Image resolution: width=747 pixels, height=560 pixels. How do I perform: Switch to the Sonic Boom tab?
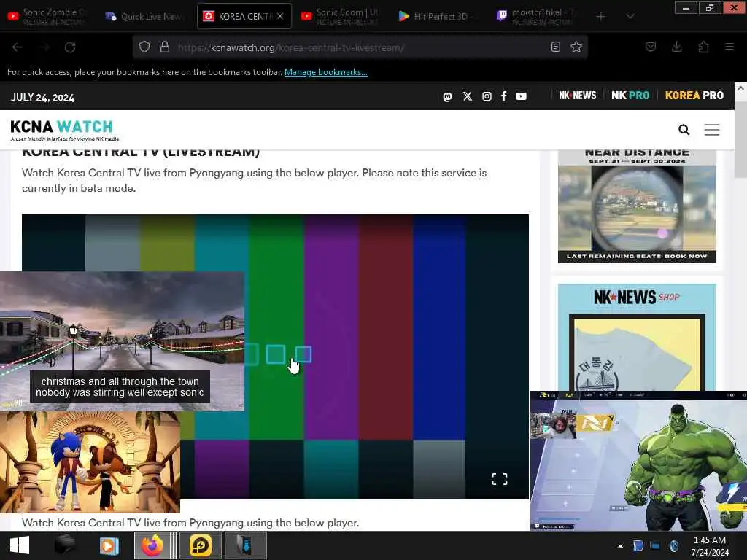(x=341, y=16)
